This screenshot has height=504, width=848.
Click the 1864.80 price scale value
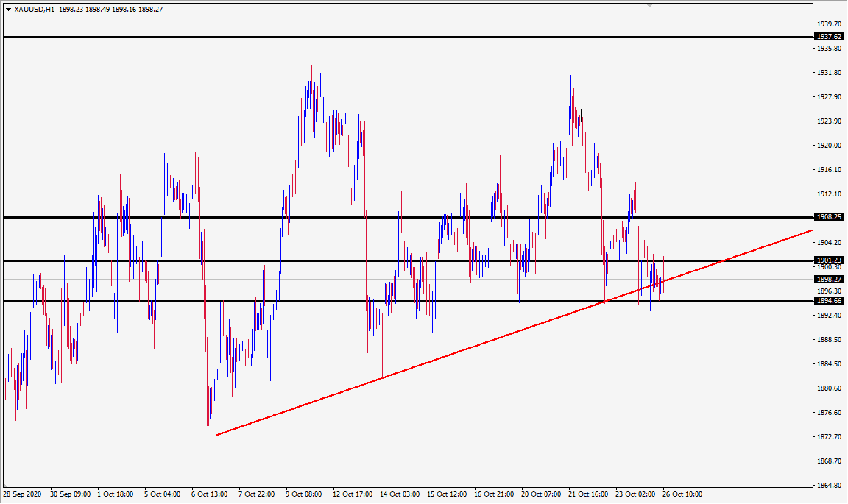pos(829,486)
